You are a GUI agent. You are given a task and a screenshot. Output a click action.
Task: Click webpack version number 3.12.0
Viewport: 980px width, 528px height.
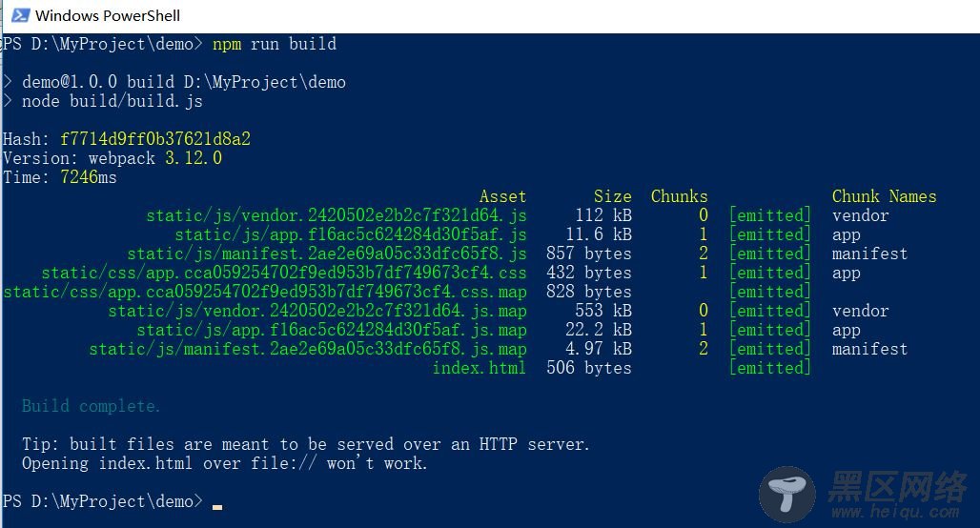(x=194, y=158)
